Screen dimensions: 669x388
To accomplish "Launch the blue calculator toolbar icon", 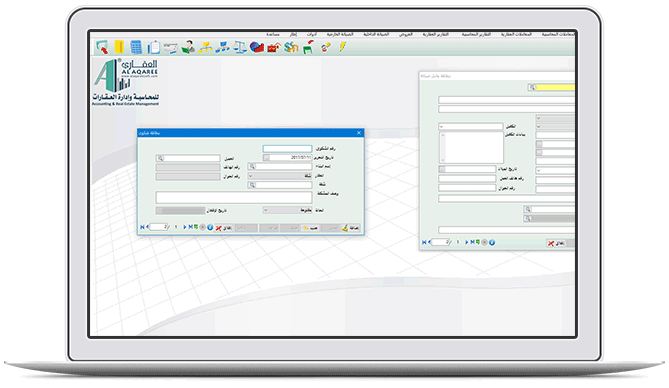I will coord(136,47).
